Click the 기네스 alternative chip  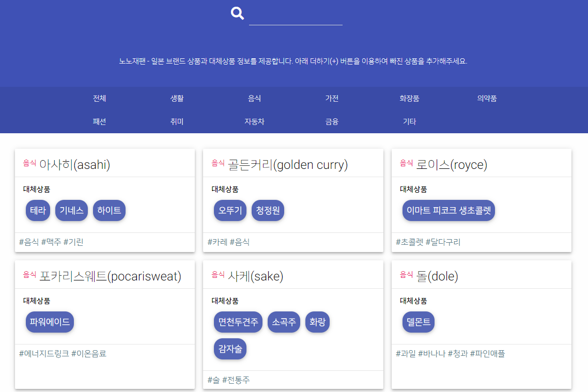pyautogui.click(x=71, y=210)
